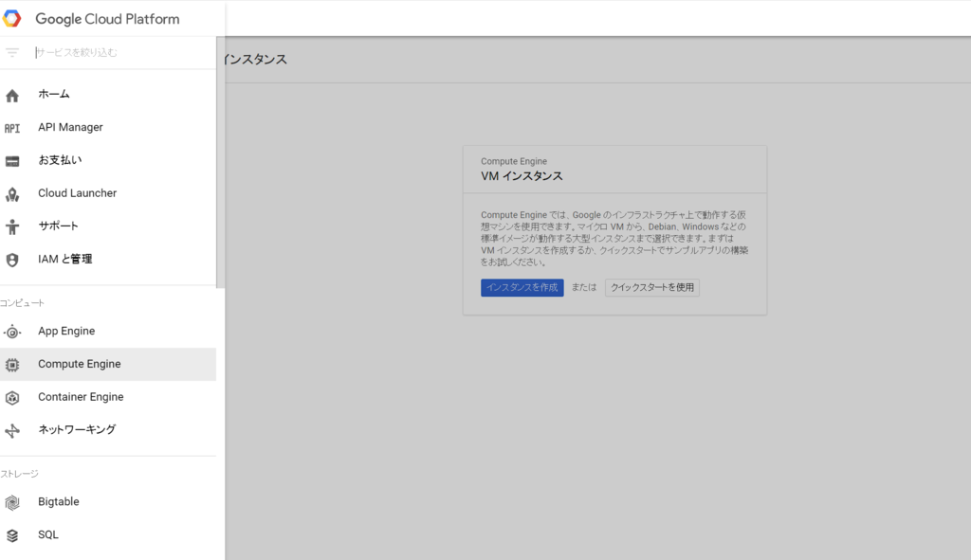Click the billing credit card icon
The width and height of the screenshot is (971, 560).
pyautogui.click(x=11, y=161)
